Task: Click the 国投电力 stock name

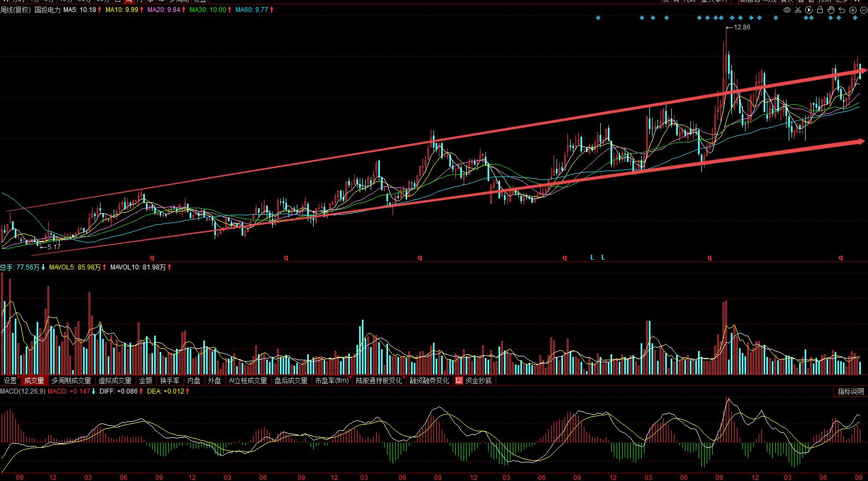Action: (x=48, y=10)
